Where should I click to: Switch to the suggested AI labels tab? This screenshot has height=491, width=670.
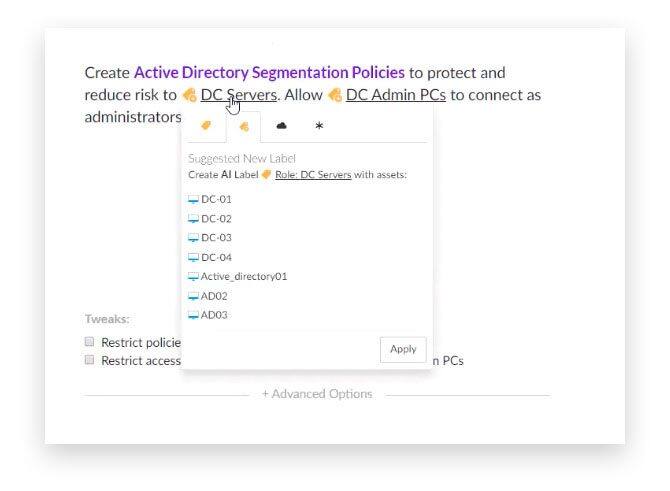[x=243, y=126]
